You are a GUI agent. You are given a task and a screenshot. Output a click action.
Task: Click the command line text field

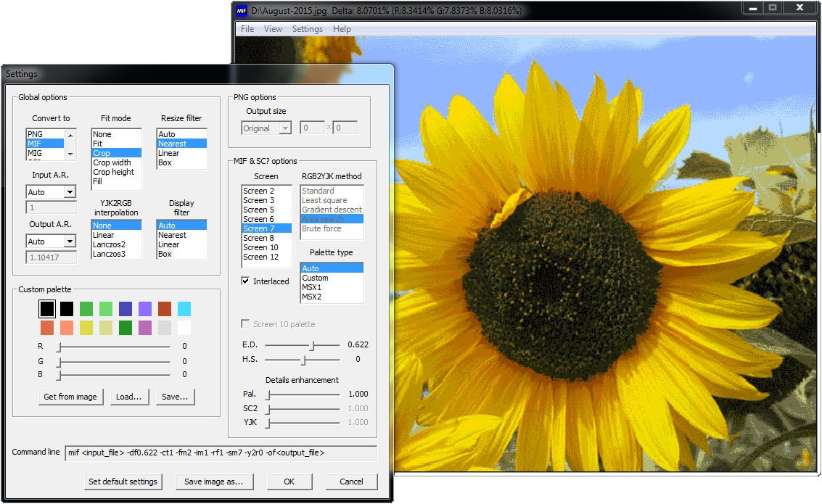tap(221, 453)
